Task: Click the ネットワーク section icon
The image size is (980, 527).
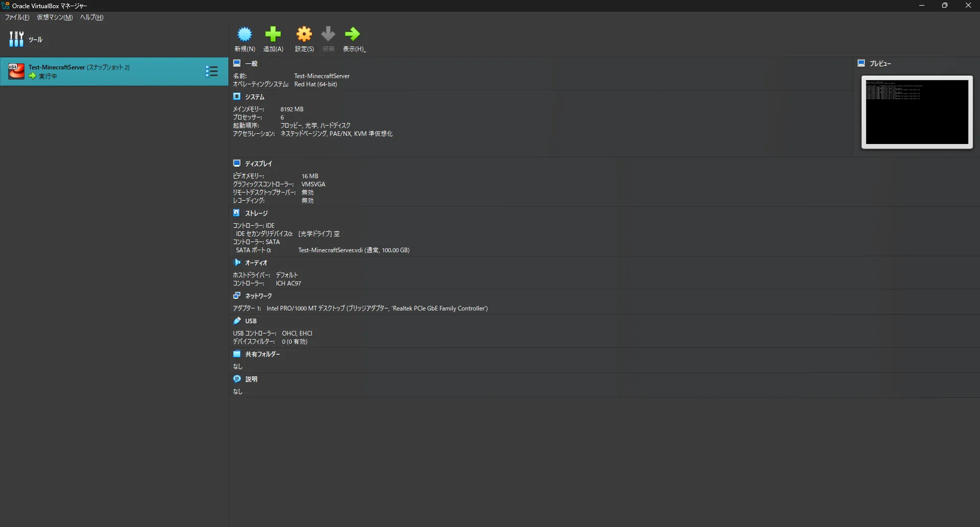Action: (x=237, y=295)
